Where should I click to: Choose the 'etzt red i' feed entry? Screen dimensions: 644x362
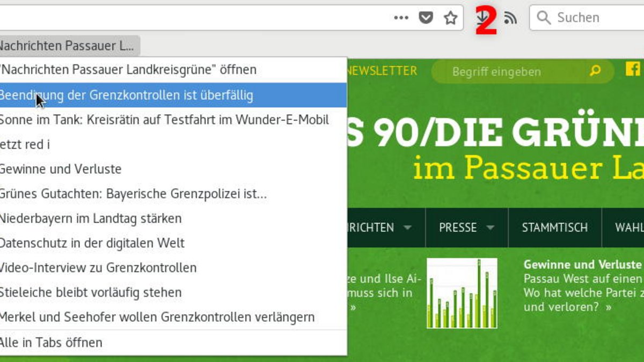[x=173, y=144]
